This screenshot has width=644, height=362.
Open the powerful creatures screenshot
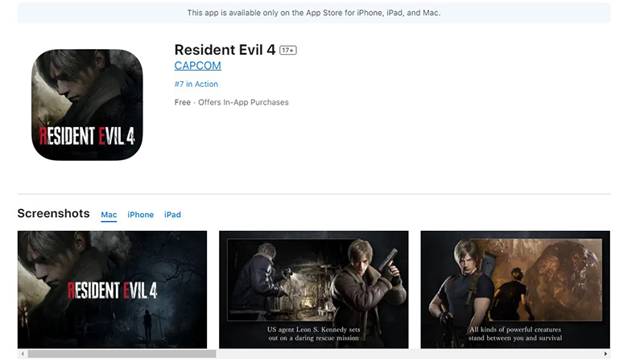click(x=515, y=290)
